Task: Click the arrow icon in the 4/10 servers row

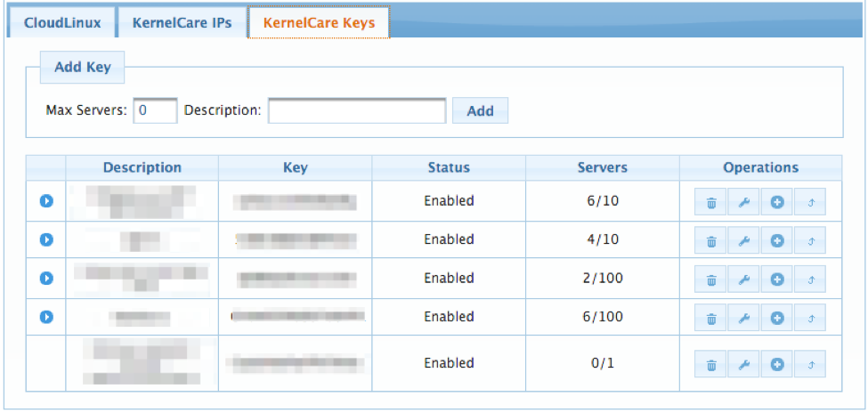Action: [x=810, y=240]
